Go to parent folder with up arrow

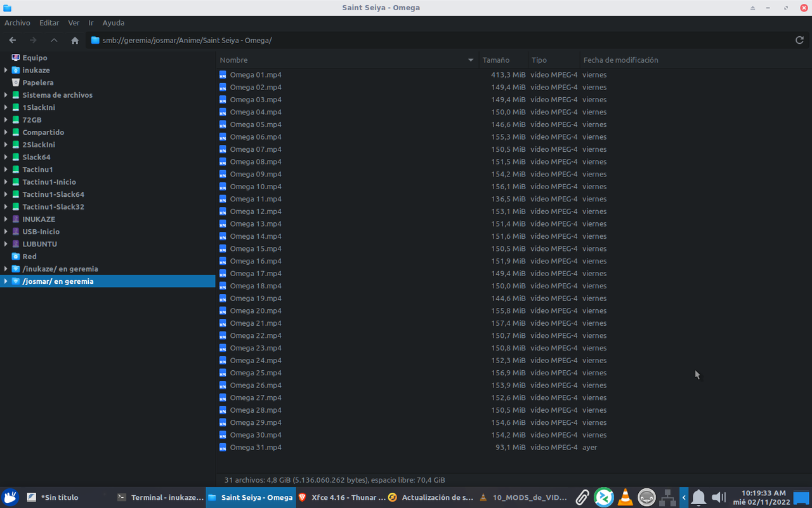pyautogui.click(x=54, y=40)
